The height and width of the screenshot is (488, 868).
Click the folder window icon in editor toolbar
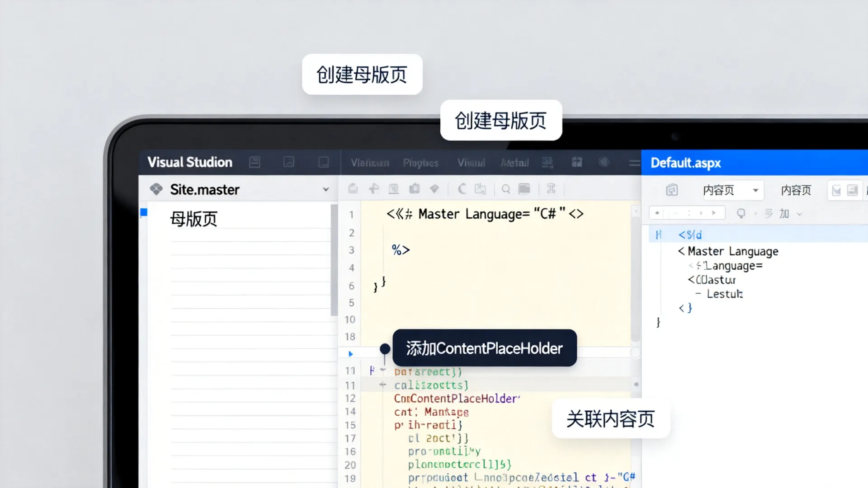[x=524, y=188]
